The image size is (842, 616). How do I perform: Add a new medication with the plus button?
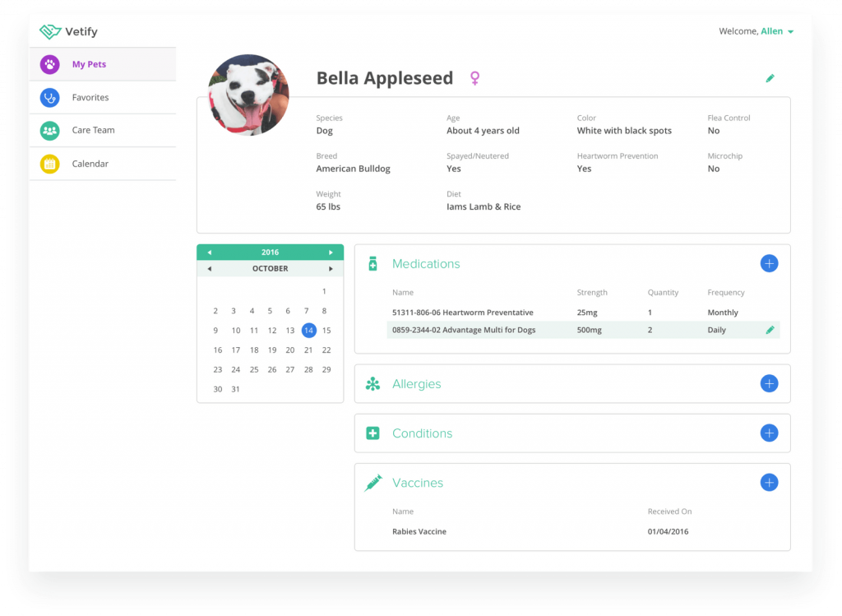[x=769, y=263]
